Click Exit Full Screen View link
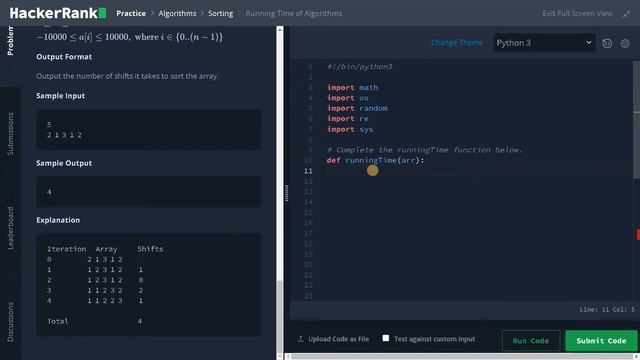 point(578,13)
